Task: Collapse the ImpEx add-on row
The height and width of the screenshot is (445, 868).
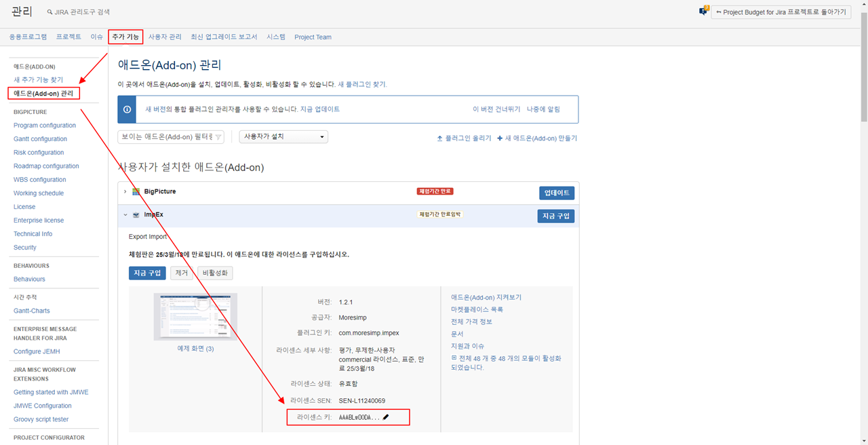Action: click(x=125, y=215)
